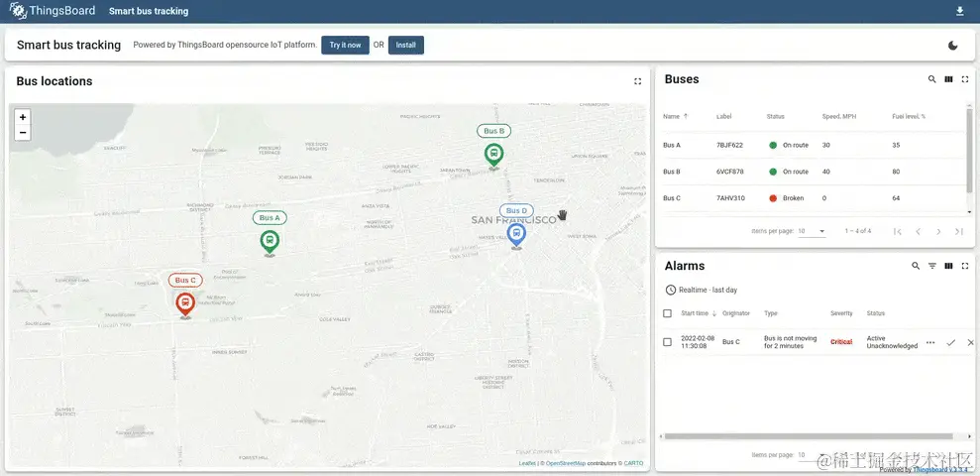Open details menu for Bus C alarm
The image size is (980, 476).
coord(930,343)
